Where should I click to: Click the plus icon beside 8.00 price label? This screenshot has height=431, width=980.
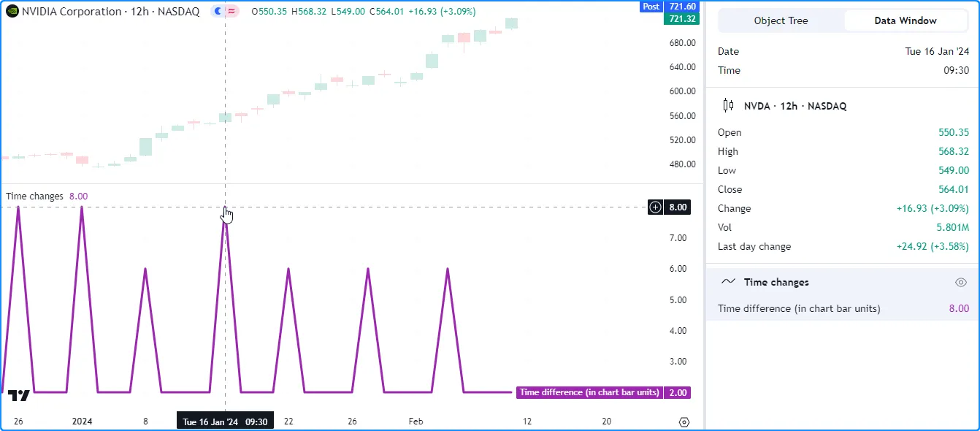(655, 207)
